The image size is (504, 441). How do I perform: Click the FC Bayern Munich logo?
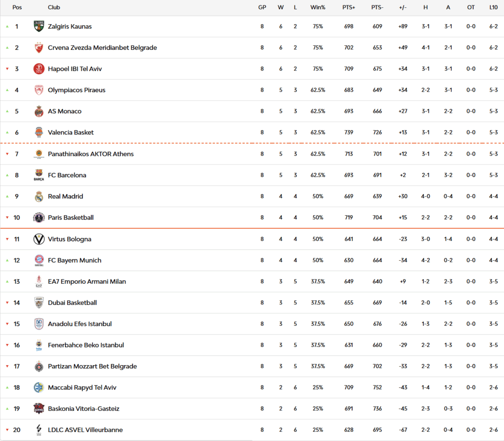point(39,260)
